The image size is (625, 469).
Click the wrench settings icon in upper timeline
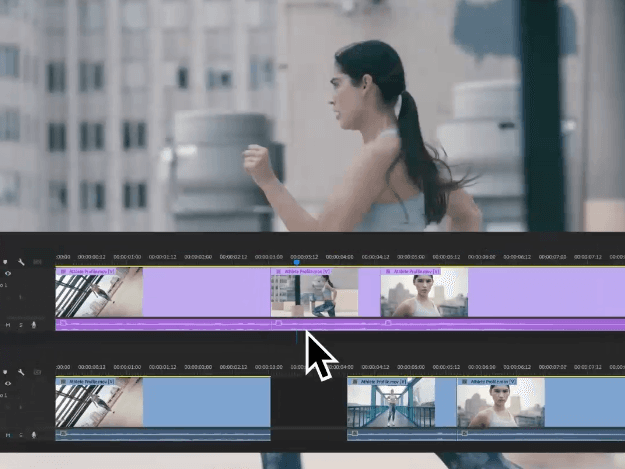[x=20, y=262]
